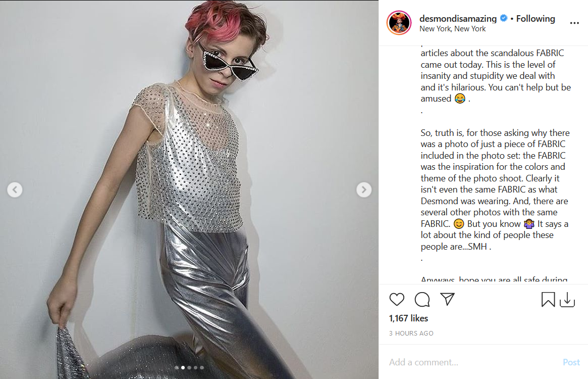Screen dimensions: 588x379
Task: Like the post with the heart icon
Action: pyautogui.click(x=397, y=299)
